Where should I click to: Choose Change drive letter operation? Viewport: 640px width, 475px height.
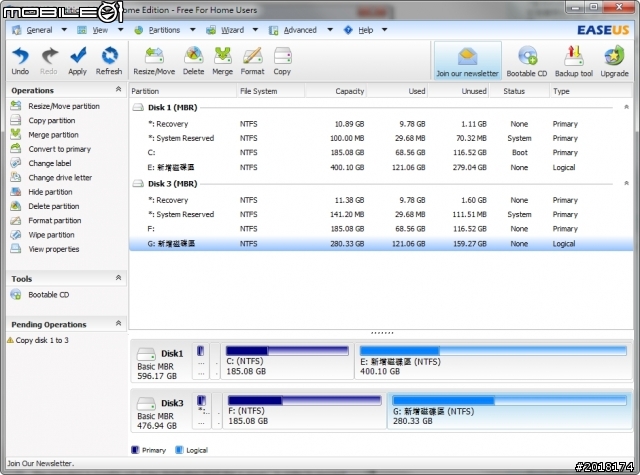pyautogui.click(x=51, y=178)
